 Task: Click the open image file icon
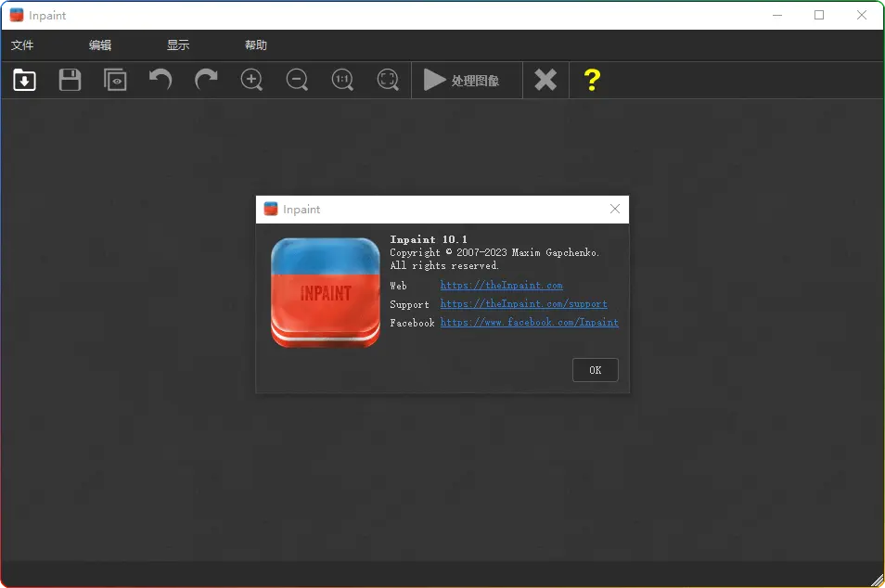(x=25, y=81)
